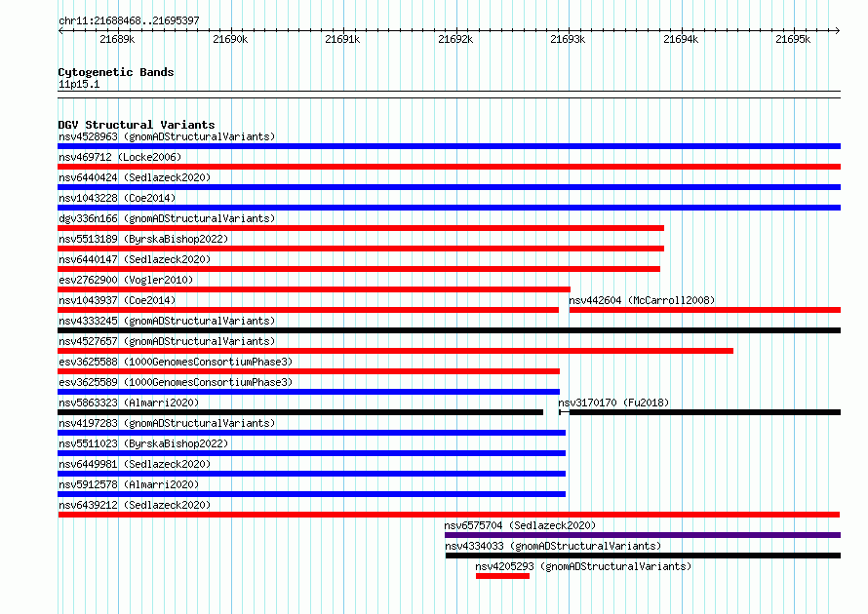868x614 pixels.
Task: Select the 11p15.1 band label
Action: tap(79, 84)
